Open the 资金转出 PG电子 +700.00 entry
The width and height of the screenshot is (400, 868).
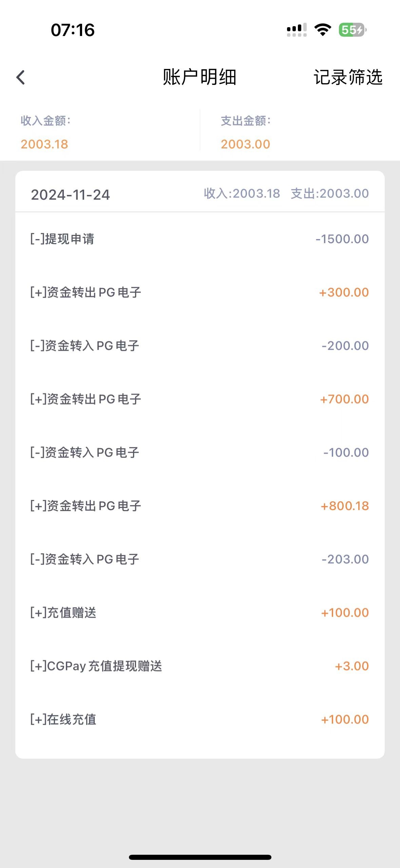pyautogui.click(x=199, y=399)
